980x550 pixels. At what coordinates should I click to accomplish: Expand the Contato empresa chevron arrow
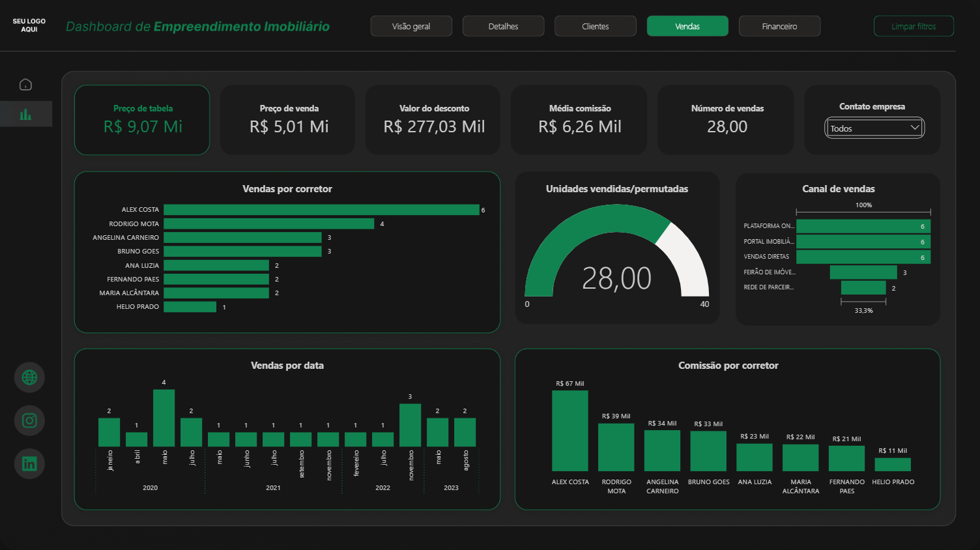(917, 127)
